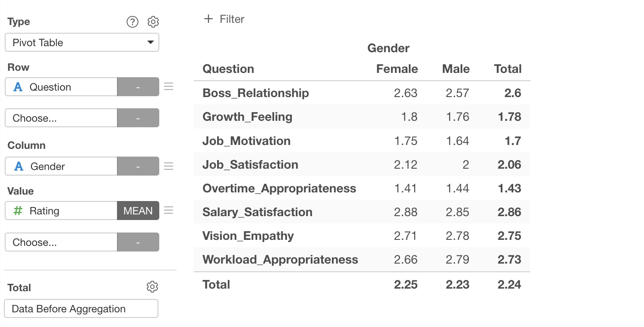Open the second Row Choose... selector
The image size is (644, 327).
coord(61,118)
